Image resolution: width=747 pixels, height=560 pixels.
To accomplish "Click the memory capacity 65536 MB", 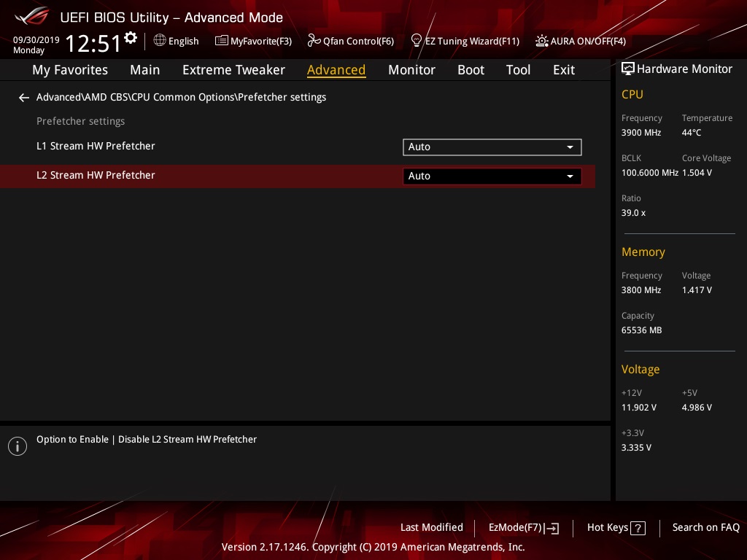I will (641, 330).
